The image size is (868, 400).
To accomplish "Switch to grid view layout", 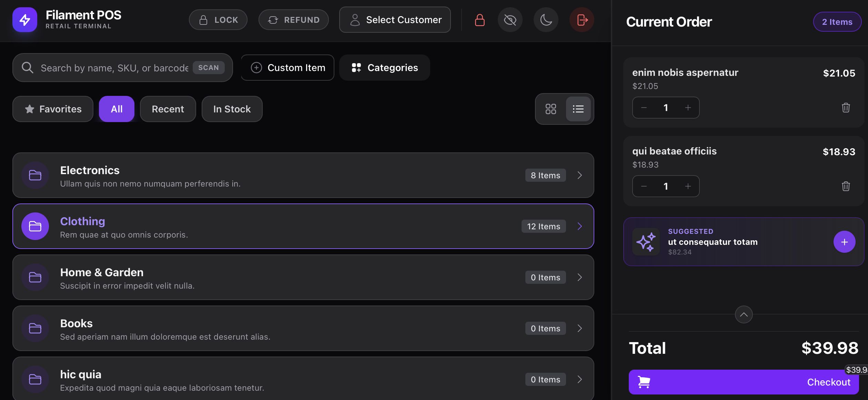I will tap(551, 109).
